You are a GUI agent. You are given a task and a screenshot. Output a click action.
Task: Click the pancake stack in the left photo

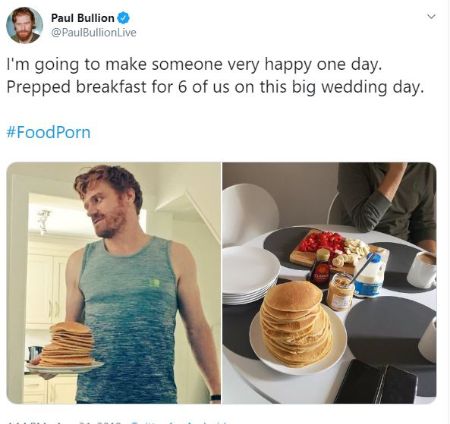[x=68, y=344]
